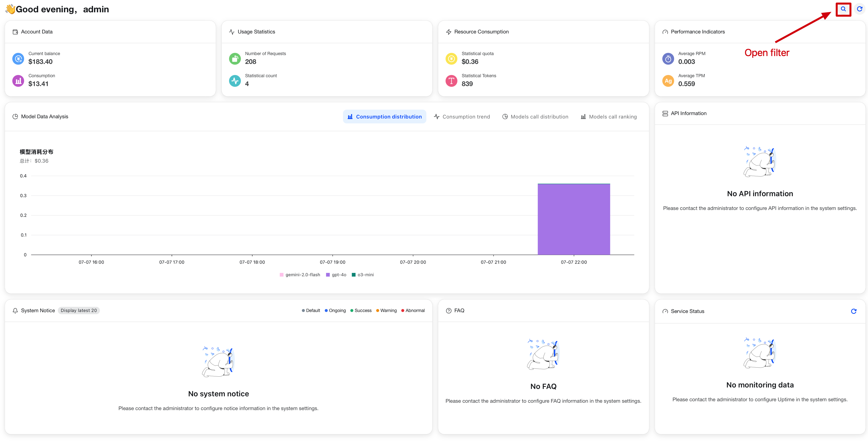Toggle o3-mini series in chart legend
The width and height of the screenshot is (868, 445).
tap(363, 275)
